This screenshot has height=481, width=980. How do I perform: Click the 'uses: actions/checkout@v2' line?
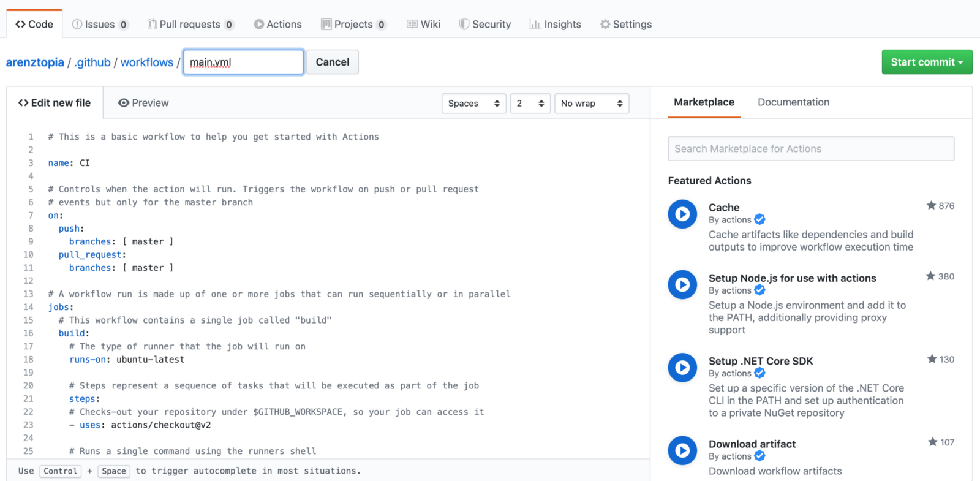click(140, 425)
